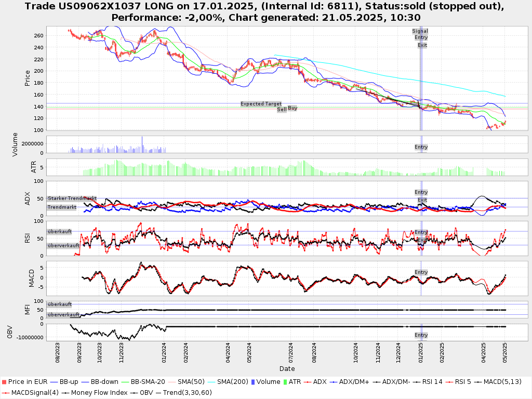
Task: Click the Sell level label
Action: pos(282,110)
